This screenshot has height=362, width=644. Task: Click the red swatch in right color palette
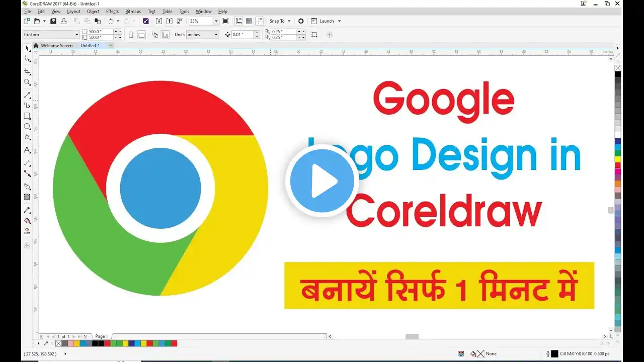[x=618, y=165]
